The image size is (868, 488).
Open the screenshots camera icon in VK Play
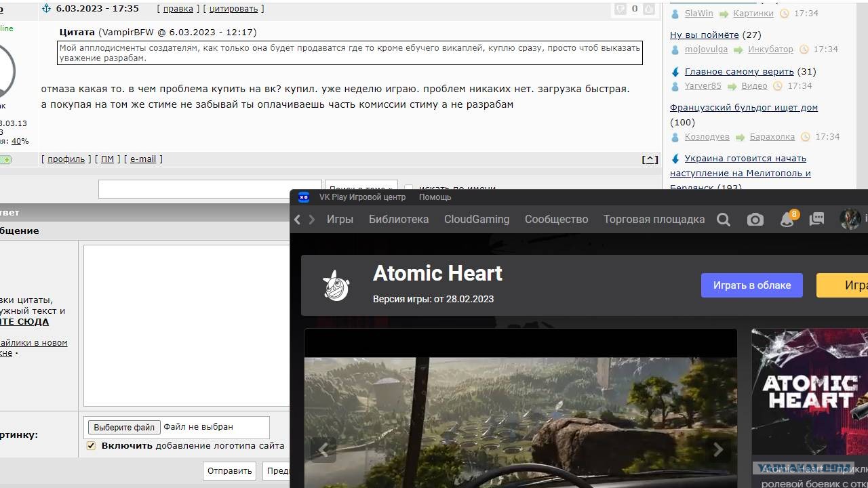coord(755,220)
